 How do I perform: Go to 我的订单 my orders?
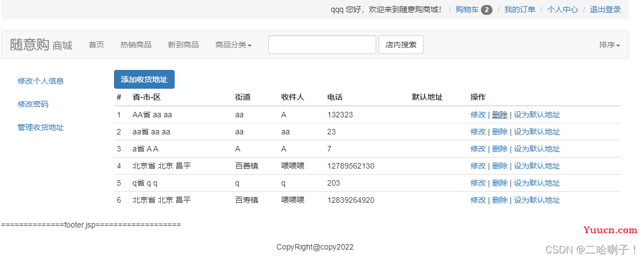(519, 9)
